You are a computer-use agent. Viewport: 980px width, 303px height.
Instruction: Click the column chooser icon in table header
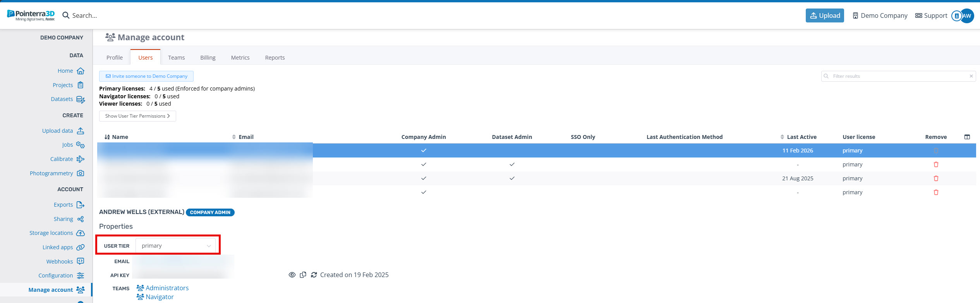click(x=967, y=137)
